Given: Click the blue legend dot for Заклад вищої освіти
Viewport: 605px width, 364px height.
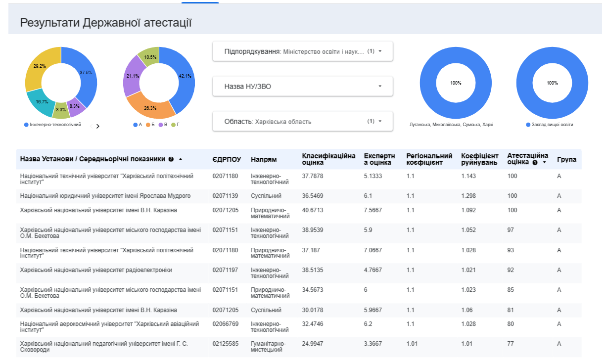Looking at the screenshot, I should [528, 125].
